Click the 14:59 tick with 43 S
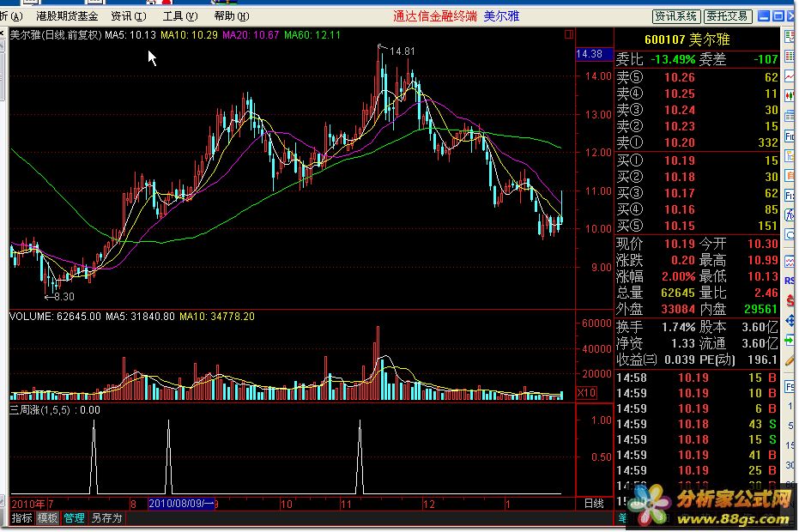The height and width of the screenshot is (532, 799). [697, 425]
